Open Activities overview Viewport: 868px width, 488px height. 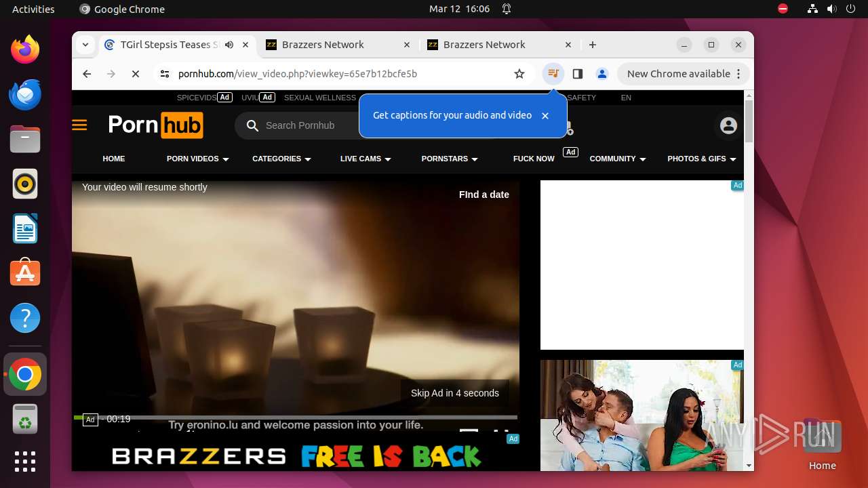[x=33, y=9]
